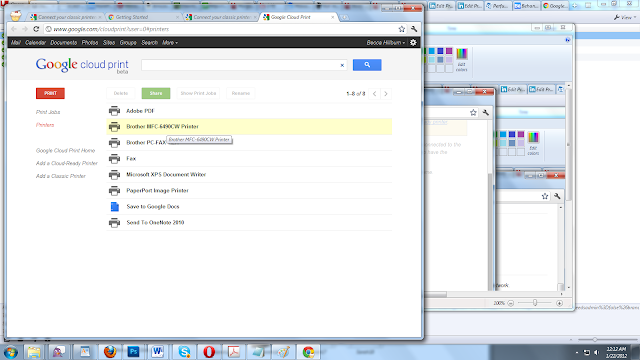This screenshot has height=360, width=640.
Task: Click the PaperPort Image Printer icon
Action: click(114, 191)
